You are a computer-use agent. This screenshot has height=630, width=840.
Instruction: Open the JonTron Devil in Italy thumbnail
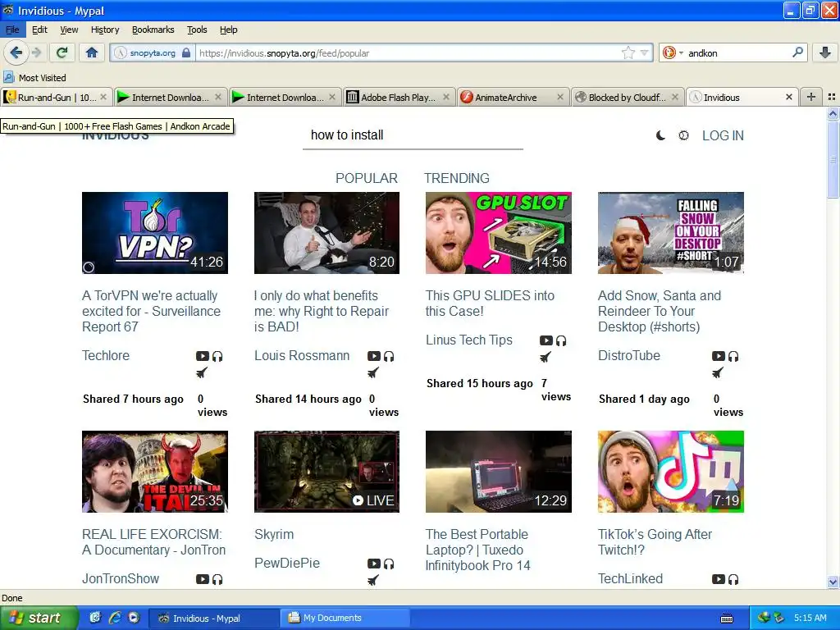(155, 472)
